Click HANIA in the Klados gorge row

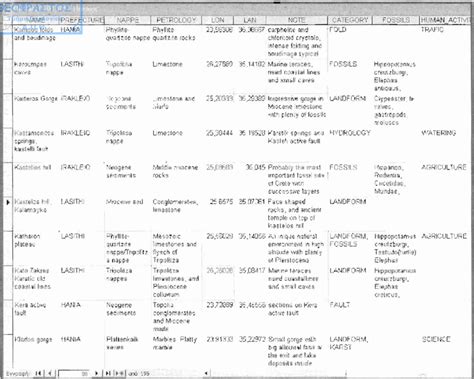(71, 340)
